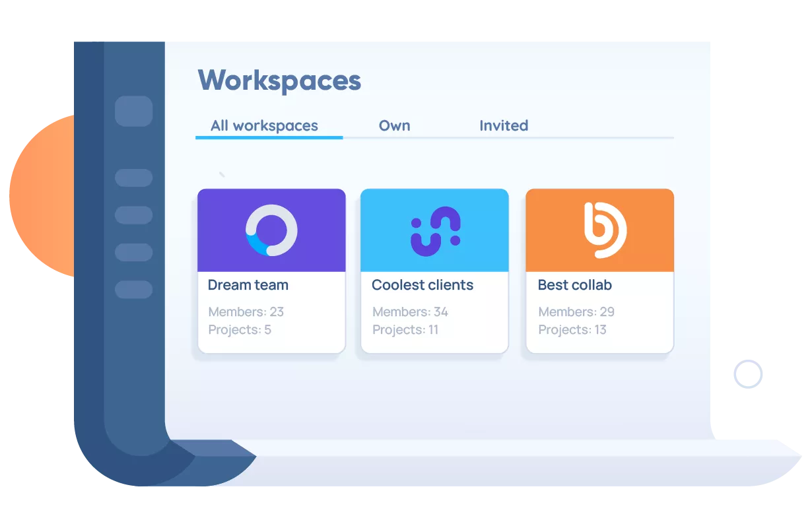This screenshot has width=812, height=528.
Task: Open the Coolest clients squiggle logo
Action: pos(436,231)
